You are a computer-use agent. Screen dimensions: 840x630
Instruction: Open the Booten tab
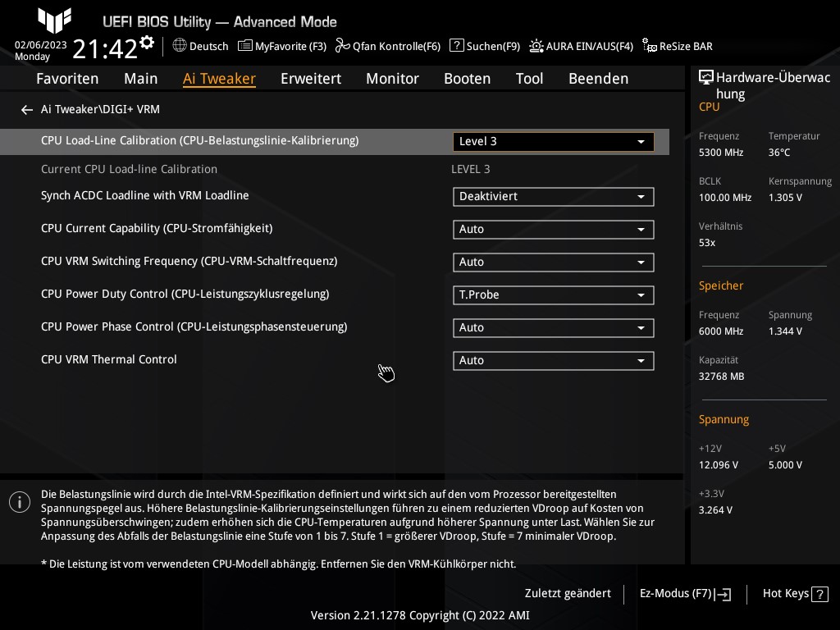[467, 79]
